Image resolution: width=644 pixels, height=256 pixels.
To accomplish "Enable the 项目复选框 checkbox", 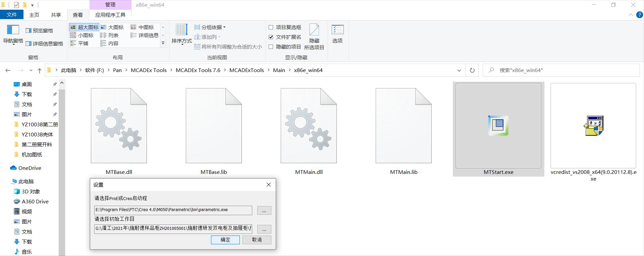I will [x=271, y=27].
